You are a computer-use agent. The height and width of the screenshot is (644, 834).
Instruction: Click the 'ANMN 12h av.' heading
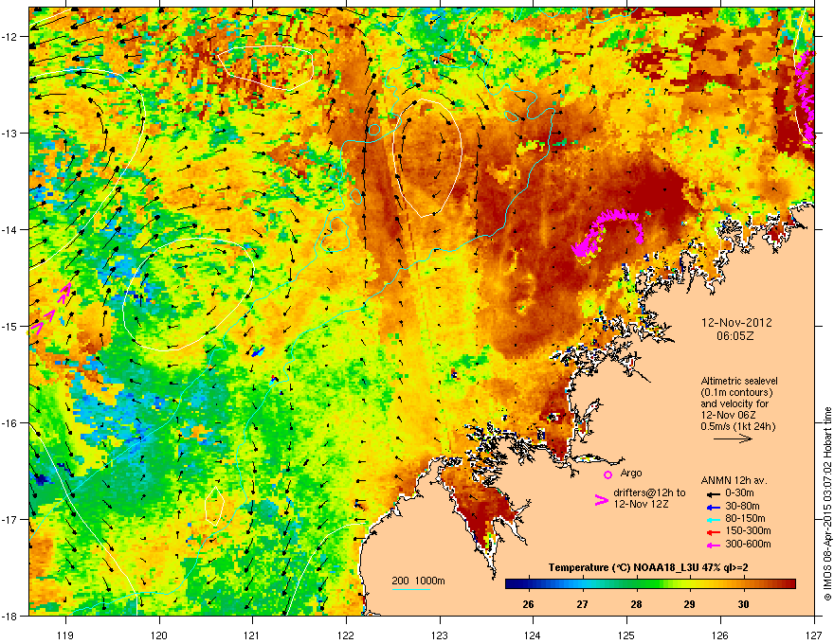[734, 481]
